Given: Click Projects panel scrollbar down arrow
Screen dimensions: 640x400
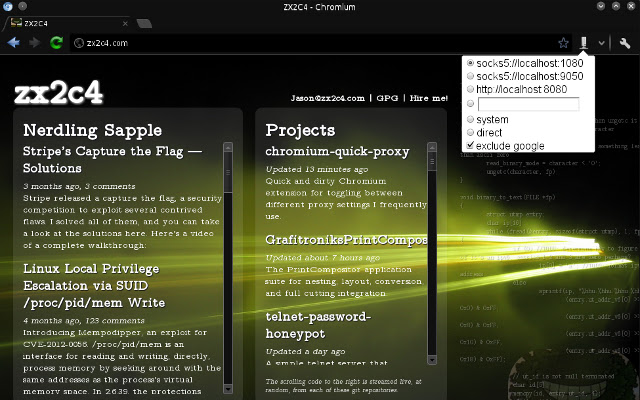Looking at the screenshot, I should [x=432, y=360].
